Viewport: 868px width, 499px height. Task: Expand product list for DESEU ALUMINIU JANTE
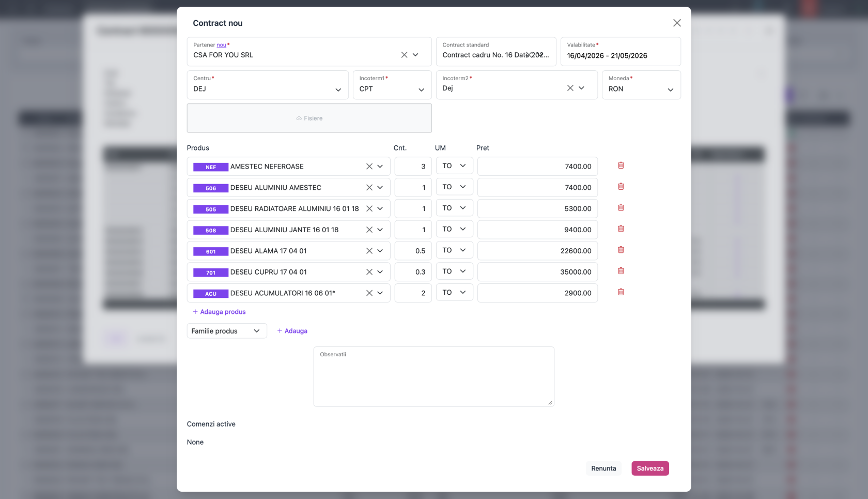click(x=380, y=230)
